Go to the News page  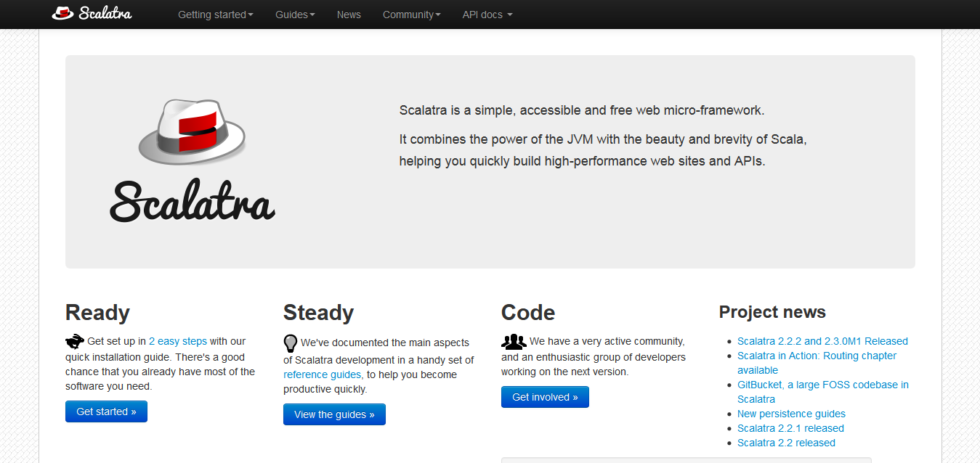[349, 15]
